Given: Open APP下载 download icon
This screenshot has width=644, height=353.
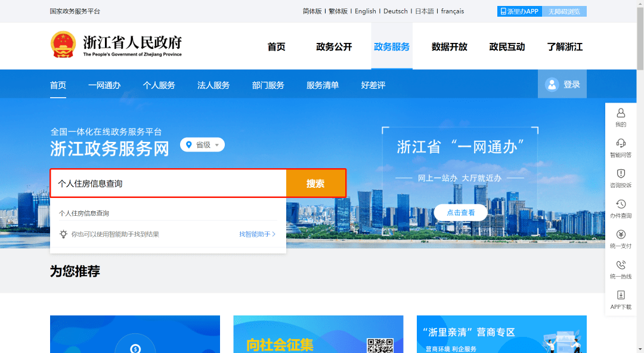Looking at the screenshot, I should point(621,296).
